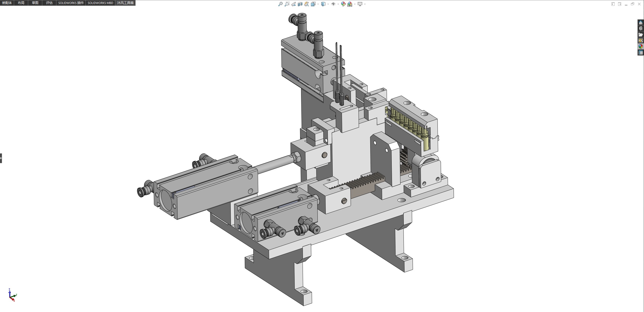Toggle the Hide/Show Items eye icon
Screen dimensions: 644x312
tap(333, 4)
